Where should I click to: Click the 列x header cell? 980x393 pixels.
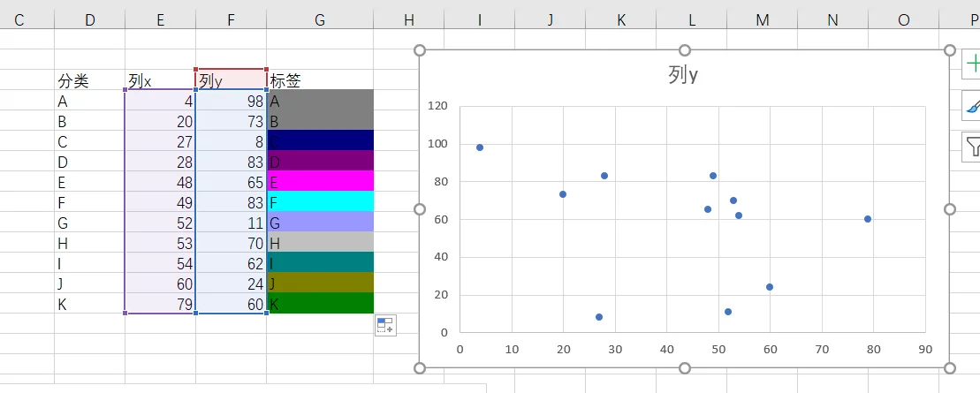coord(160,80)
